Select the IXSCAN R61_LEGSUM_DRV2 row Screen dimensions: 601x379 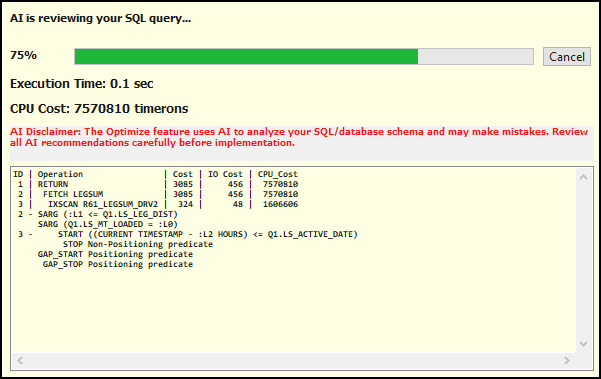click(x=156, y=204)
